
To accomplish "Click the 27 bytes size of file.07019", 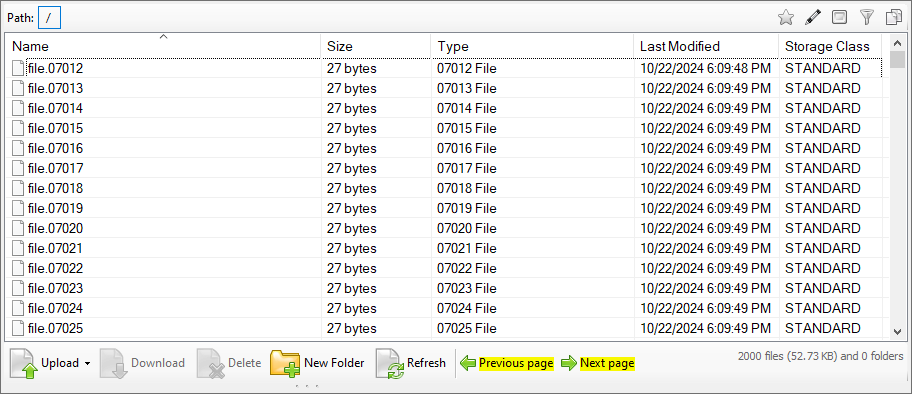I will 351,208.
